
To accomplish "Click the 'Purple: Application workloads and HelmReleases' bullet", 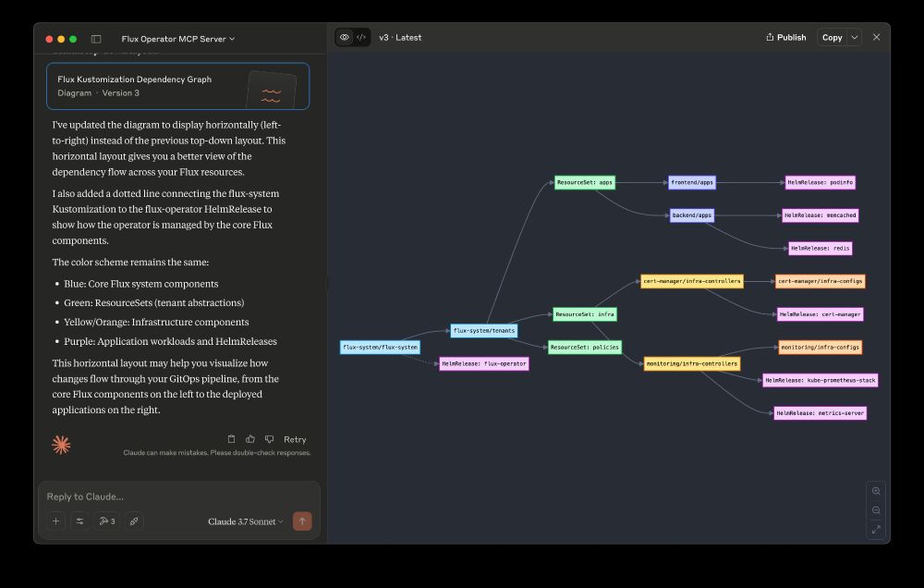I will [170, 341].
